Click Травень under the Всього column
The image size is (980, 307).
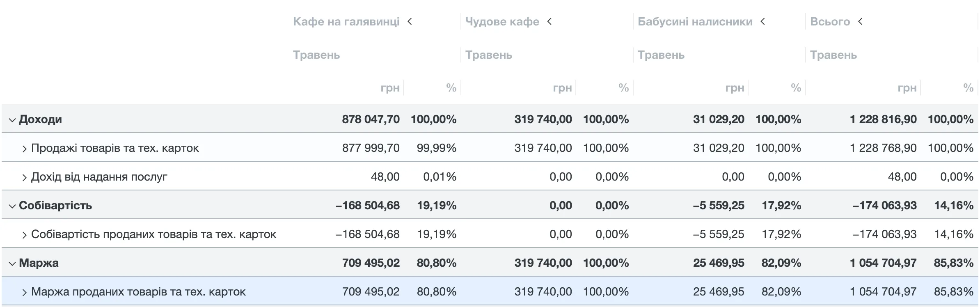(833, 55)
